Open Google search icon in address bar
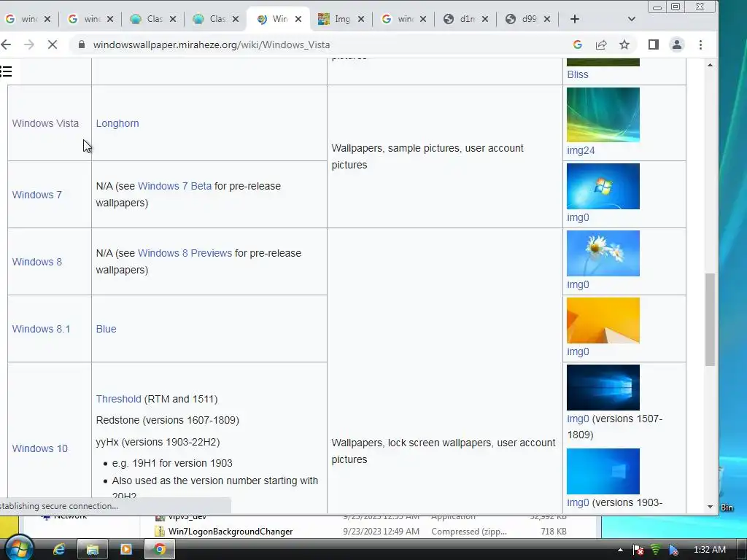 pos(578,44)
